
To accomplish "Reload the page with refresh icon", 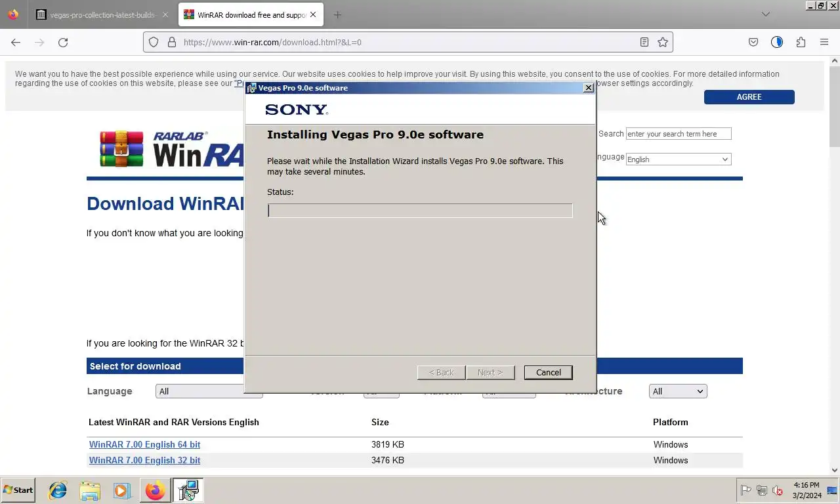I will (63, 42).
